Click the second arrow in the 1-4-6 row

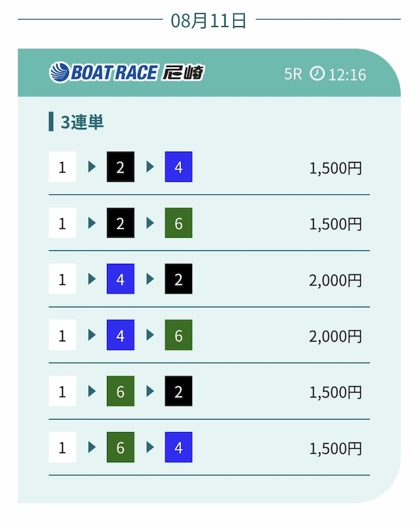click(150, 335)
